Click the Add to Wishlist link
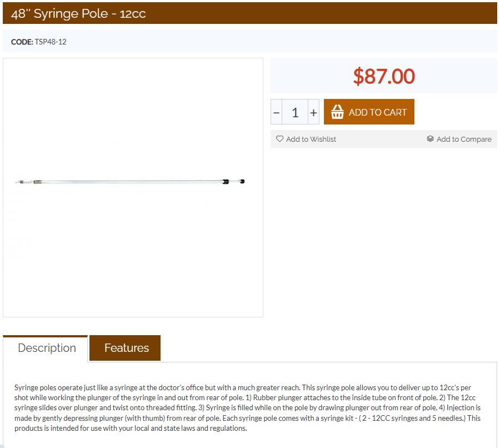This screenshot has width=500, height=448. (x=311, y=139)
